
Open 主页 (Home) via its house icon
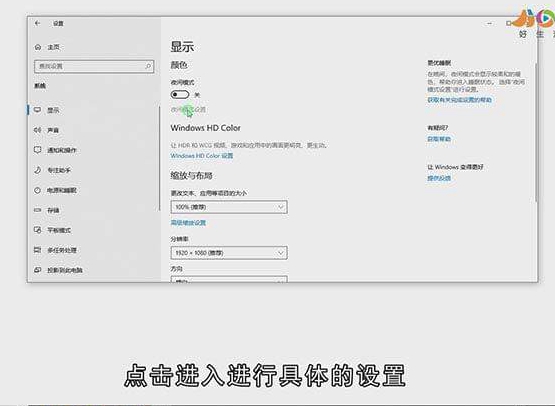[38, 47]
